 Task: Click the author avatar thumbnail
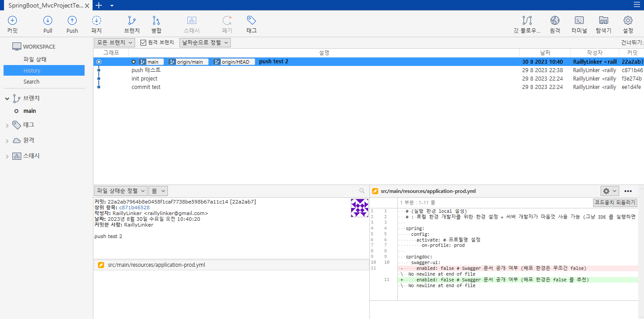tap(360, 208)
